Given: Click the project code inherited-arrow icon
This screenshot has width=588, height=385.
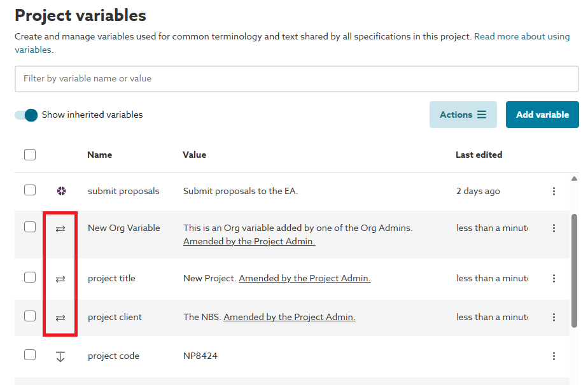Looking at the screenshot, I should pyautogui.click(x=60, y=356).
